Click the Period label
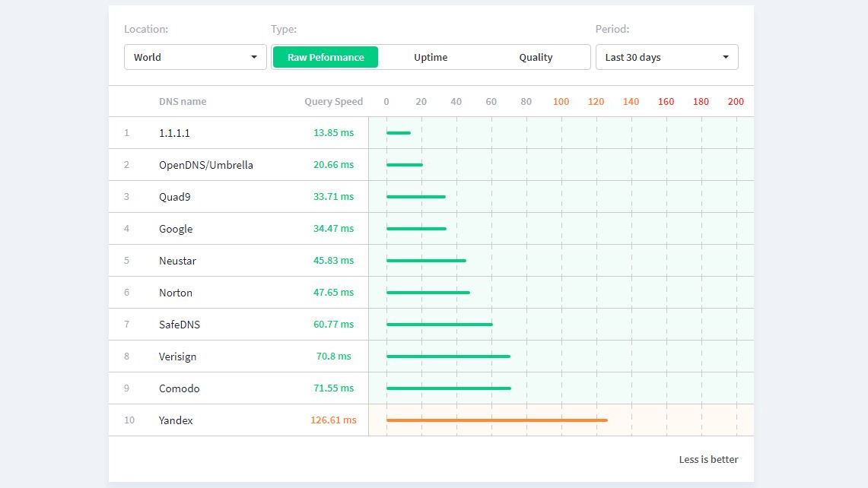The height and width of the screenshot is (488, 868). pyautogui.click(x=612, y=30)
